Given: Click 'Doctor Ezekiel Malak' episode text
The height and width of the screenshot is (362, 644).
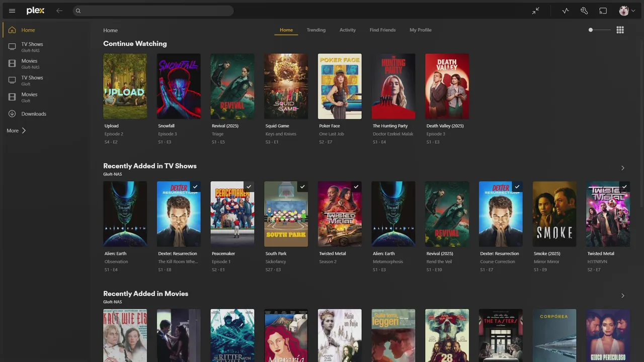Looking at the screenshot, I should 393,134.
